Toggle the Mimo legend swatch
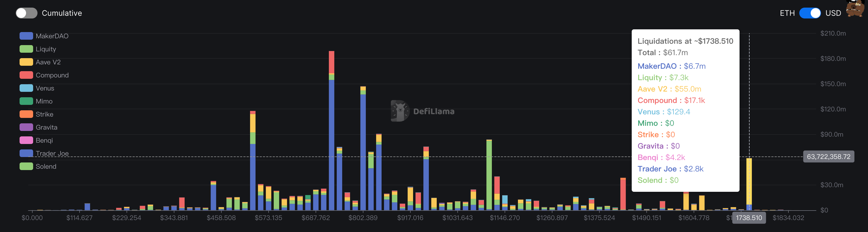The height and width of the screenshot is (232, 868). coord(26,101)
